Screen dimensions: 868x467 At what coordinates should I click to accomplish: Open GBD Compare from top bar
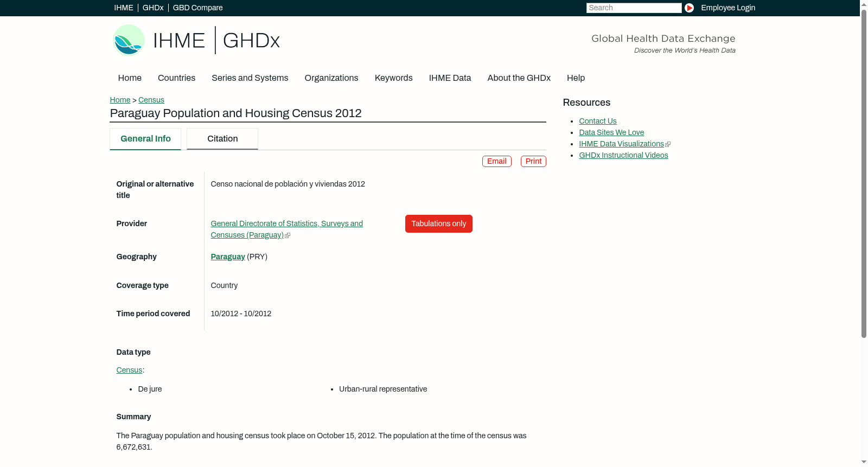point(198,8)
